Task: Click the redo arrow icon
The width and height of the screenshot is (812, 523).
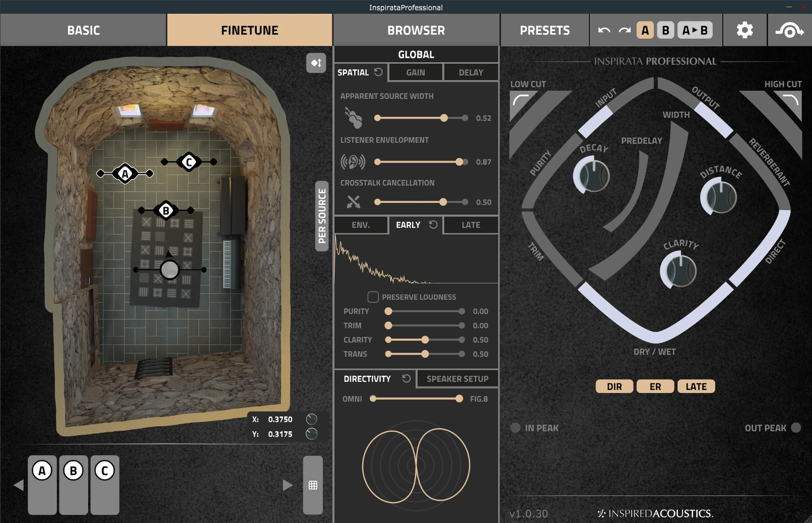Action: [x=624, y=30]
